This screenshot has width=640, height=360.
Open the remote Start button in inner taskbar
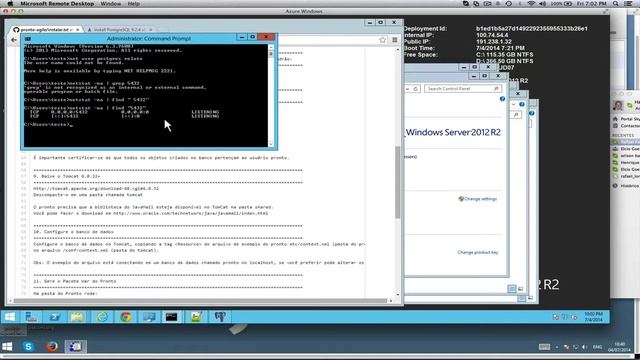point(10,317)
